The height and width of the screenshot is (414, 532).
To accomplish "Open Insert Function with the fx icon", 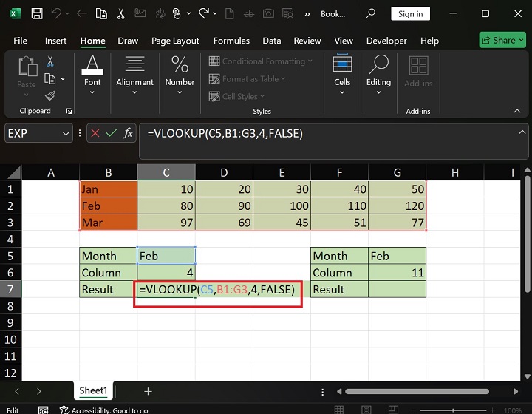I will [128, 133].
